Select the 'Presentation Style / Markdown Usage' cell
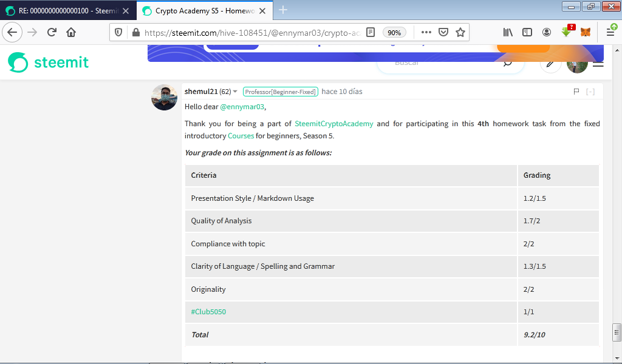The image size is (622, 364). (x=351, y=198)
